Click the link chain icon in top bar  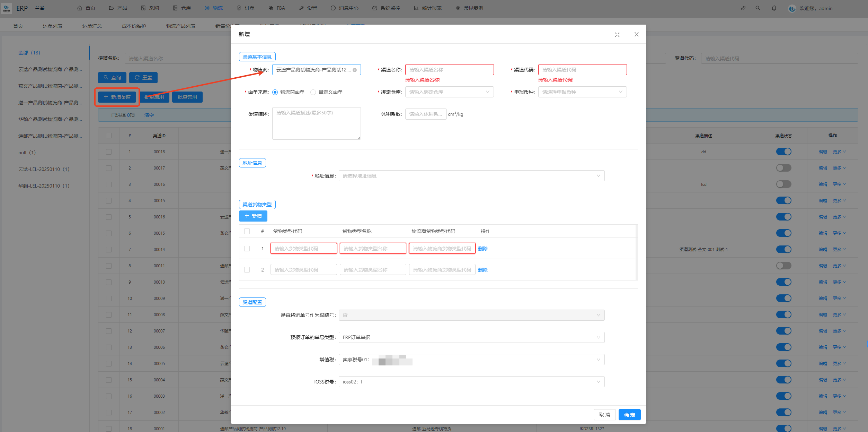[x=743, y=8]
